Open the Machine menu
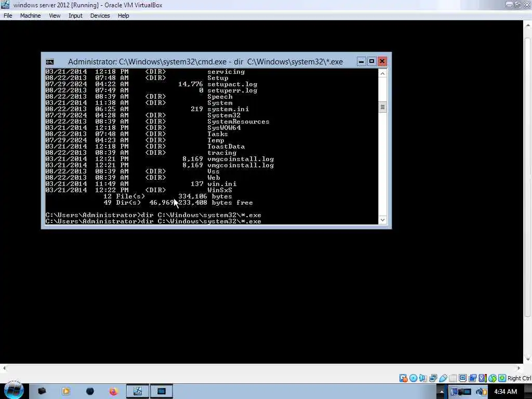This screenshot has width=532, height=399. pyautogui.click(x=30, y=16)
